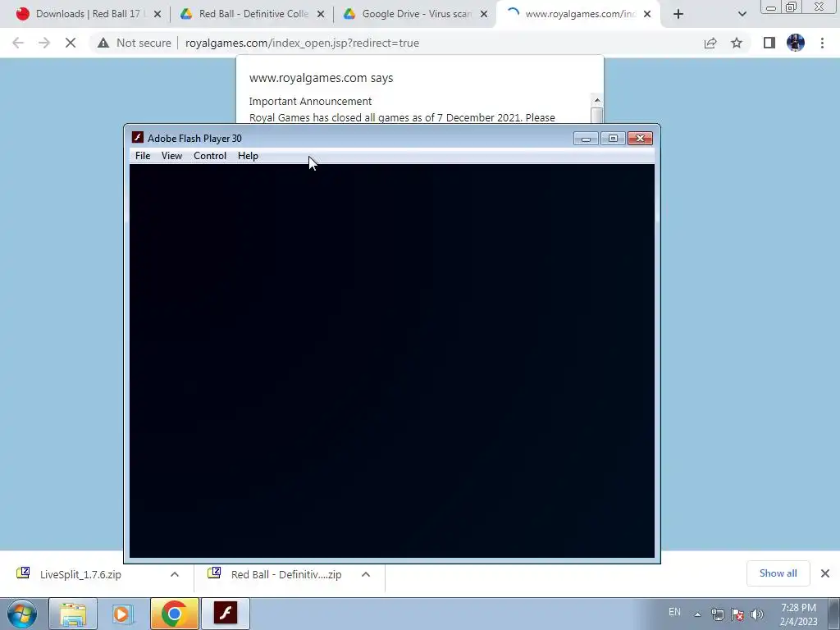Maximize the Adobe Flash Player window
The height and width of the screenshot is (630, 840).
point(613,139)
